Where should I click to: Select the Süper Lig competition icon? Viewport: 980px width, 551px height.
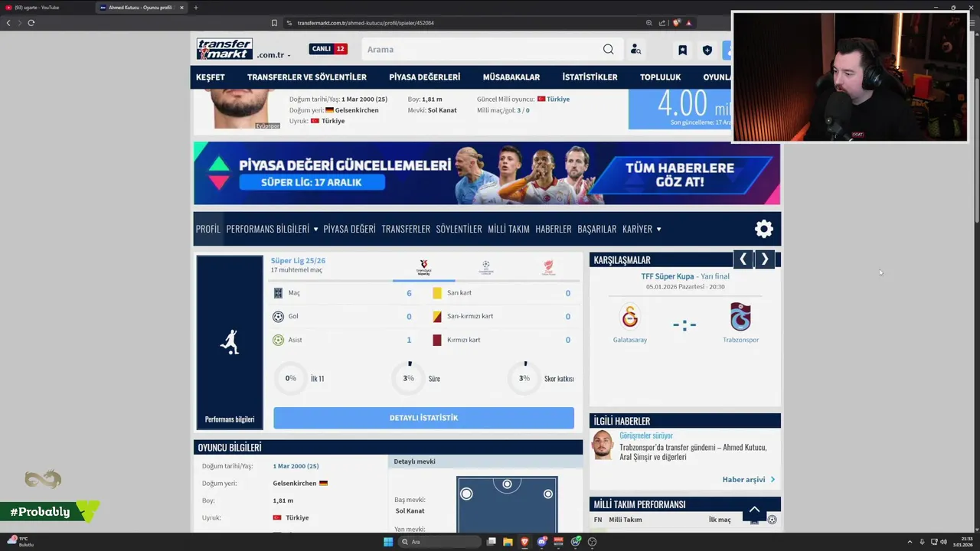[424, 267]
